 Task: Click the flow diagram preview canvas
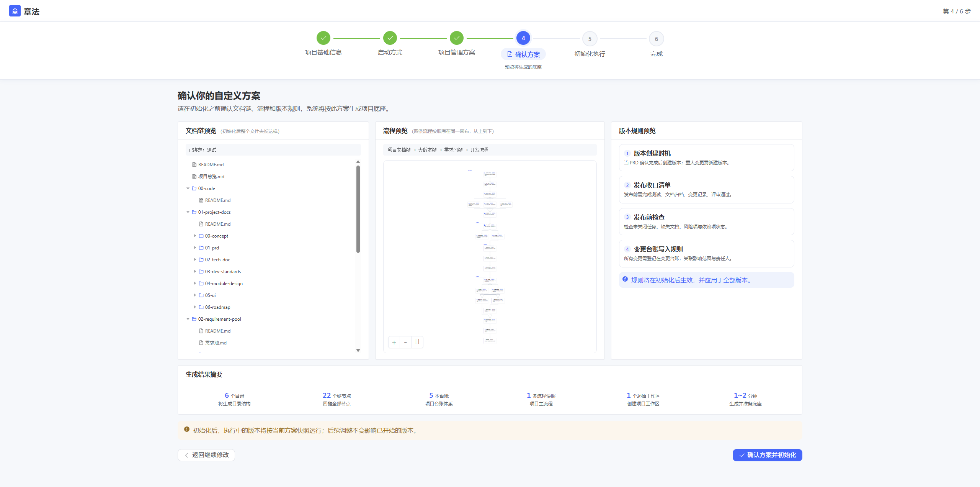pos(490,256)
